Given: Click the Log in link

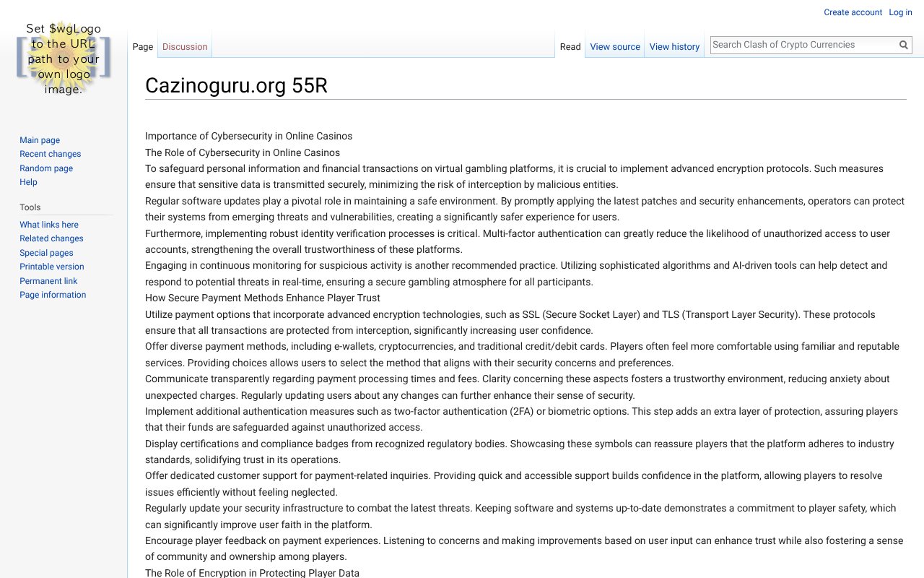Looking at the screenshot, I should 900,12.
